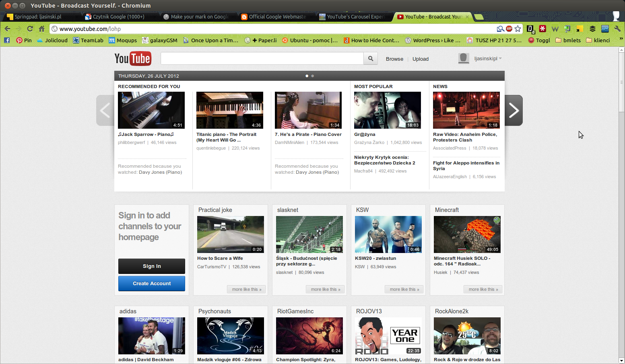Open the Jolicloud bookmark
The image size is (625, 364).
click(x=52, y=40)
